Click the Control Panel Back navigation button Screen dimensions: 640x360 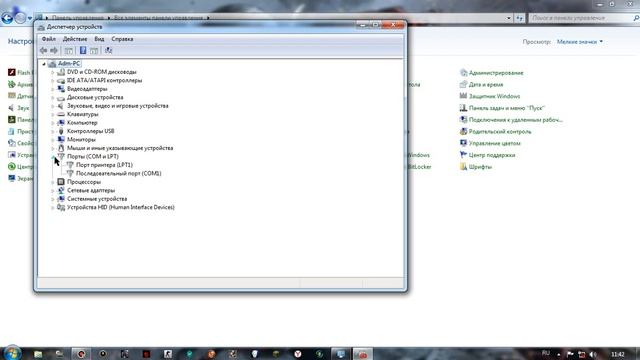click(7, 18)
